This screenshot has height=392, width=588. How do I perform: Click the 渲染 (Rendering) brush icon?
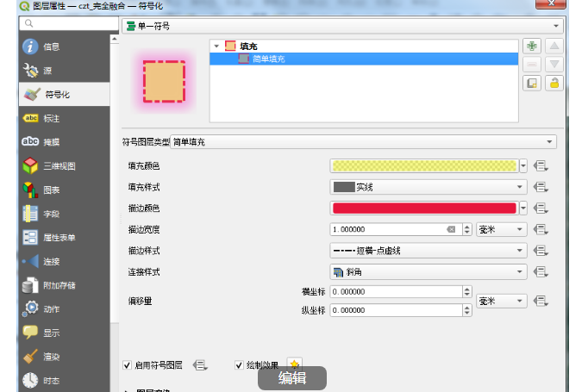click(30, 357)
